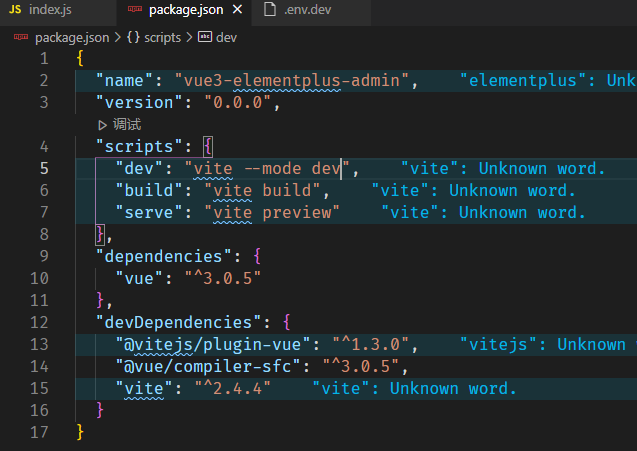Click the "dependencies" key
This screenshot has width=637, height=451.
click(164, 256)
